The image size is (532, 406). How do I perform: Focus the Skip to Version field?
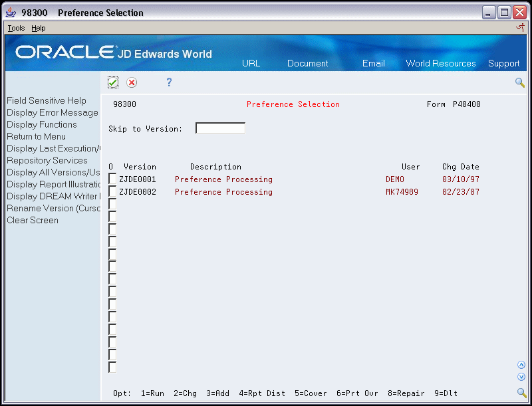221,128
